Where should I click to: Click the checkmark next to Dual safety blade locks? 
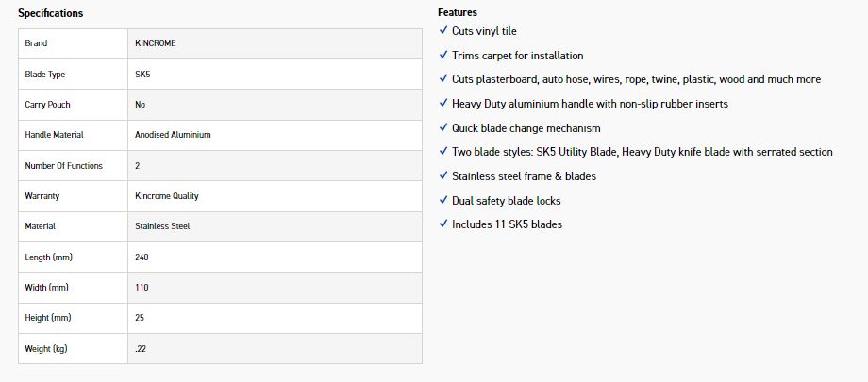pyautogui.click(x=442, y=200)
